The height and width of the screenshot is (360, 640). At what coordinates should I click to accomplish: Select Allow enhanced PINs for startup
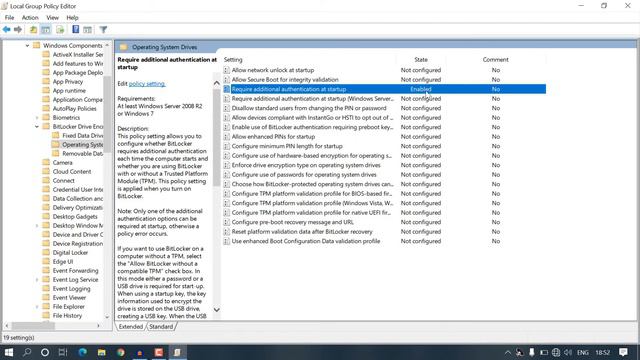coord(273,137)
